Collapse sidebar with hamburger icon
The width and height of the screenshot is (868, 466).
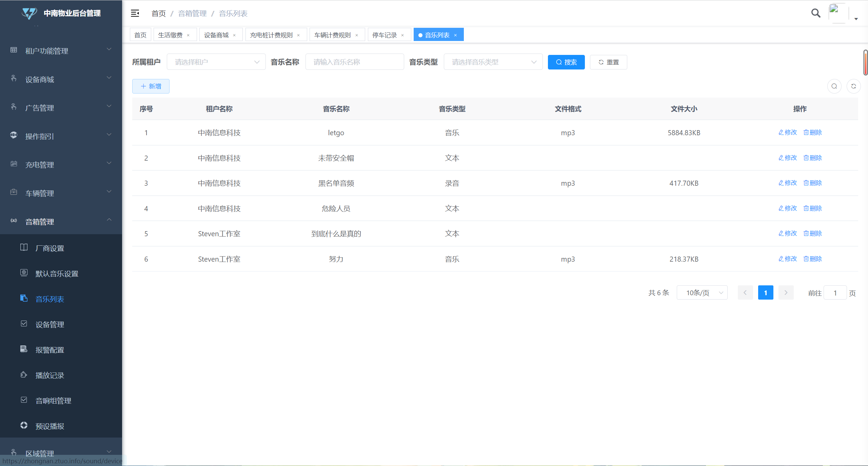point(135,13)
